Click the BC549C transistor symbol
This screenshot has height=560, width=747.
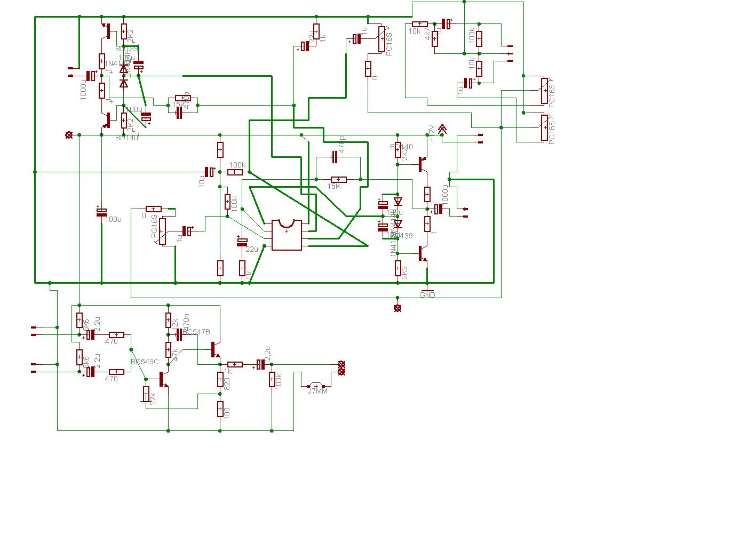point(162,379)
